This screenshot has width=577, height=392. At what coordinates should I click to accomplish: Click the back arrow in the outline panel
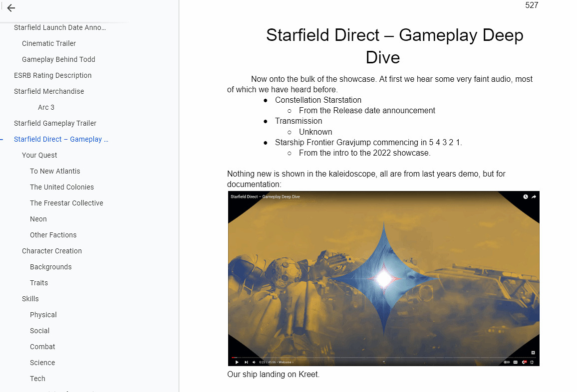tap(11, 8)
